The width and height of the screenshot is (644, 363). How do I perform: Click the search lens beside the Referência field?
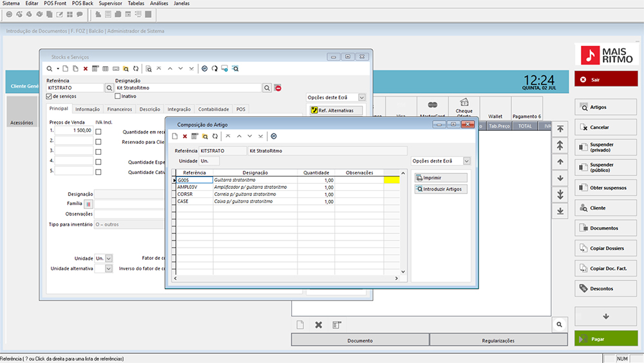pos(109,88)
